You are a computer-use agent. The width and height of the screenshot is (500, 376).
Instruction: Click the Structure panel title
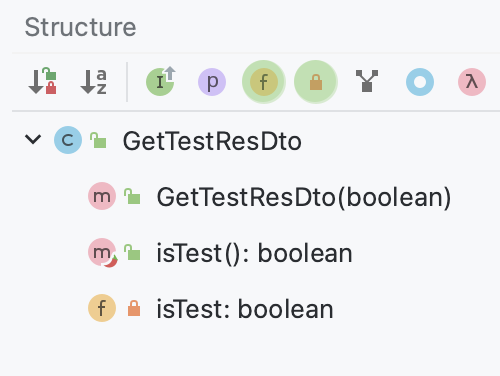[x=80, y=27]
